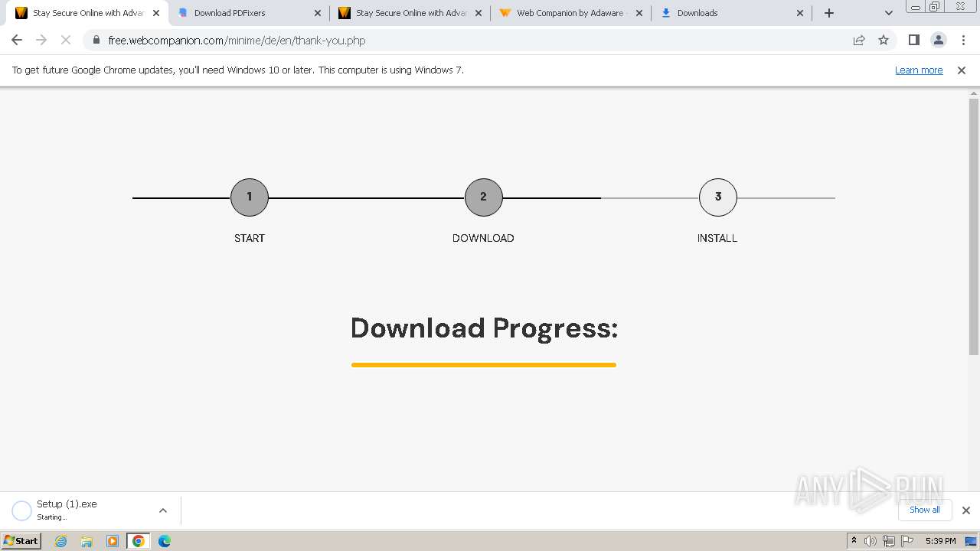Launch Internet Explorer from taskbar

point(61,541)
